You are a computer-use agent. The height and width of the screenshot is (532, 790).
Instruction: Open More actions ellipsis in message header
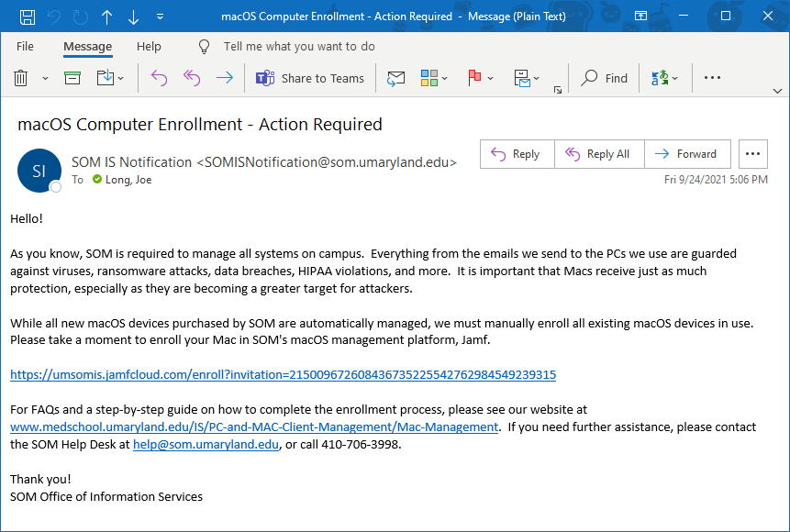(x=752, y=154)
